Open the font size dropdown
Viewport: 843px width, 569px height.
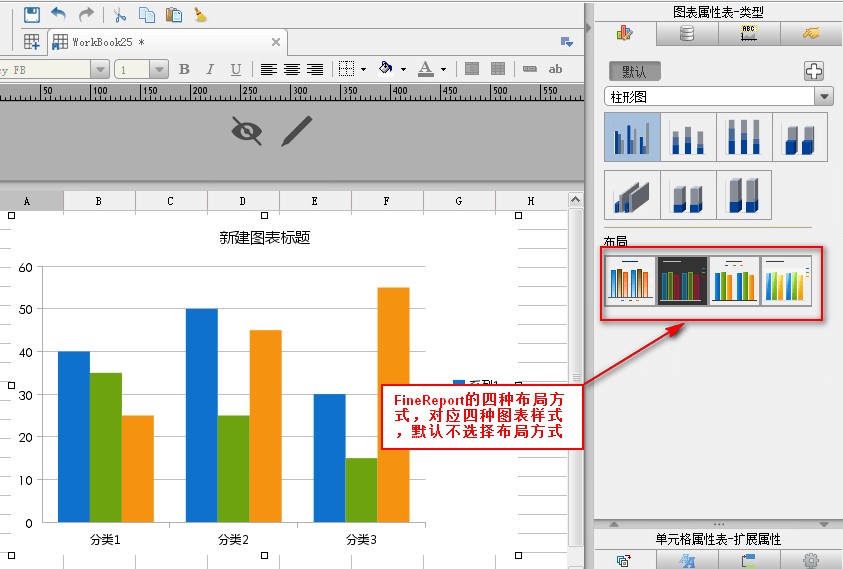[x=159, y=69]
